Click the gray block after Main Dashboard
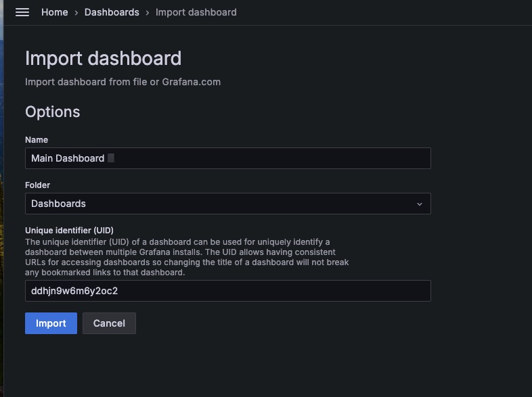 coord(111,158)
